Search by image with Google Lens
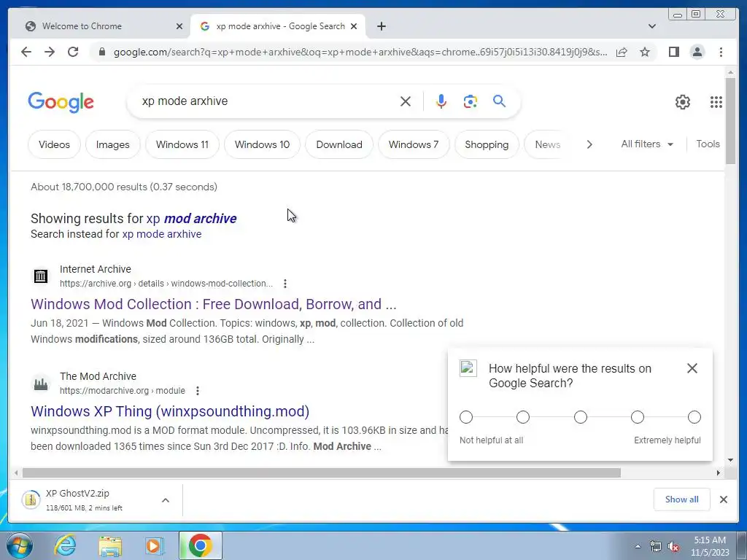 (471, 101)
